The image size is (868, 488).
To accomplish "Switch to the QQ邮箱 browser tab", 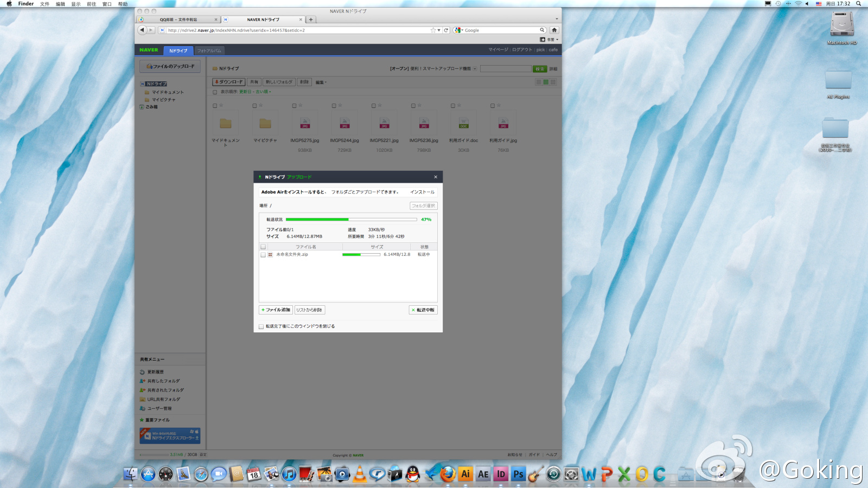I will point(178,20).
